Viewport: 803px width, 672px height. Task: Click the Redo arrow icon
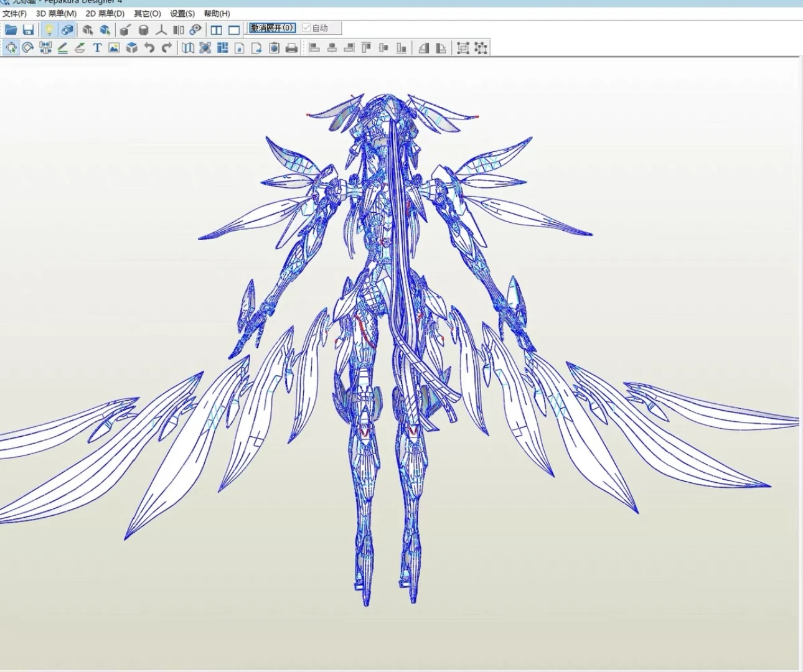pyautogui.click(x=166, y=48)
